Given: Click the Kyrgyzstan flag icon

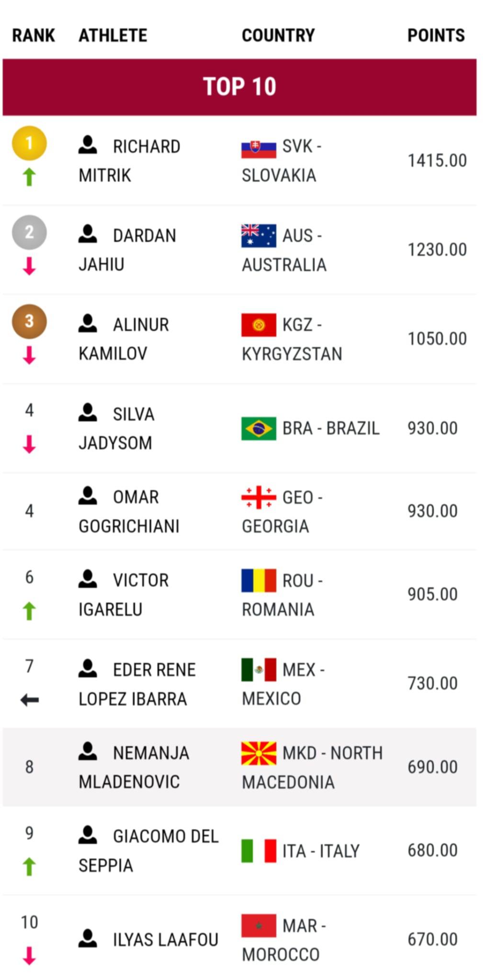Looking at the screenshot, I should 259,325.
